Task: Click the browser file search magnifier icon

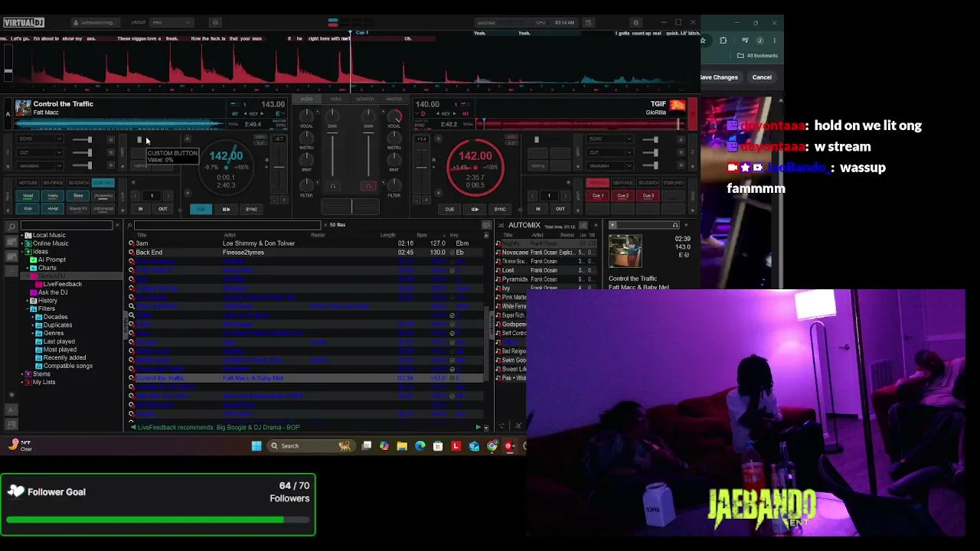Action: (129, 225)
